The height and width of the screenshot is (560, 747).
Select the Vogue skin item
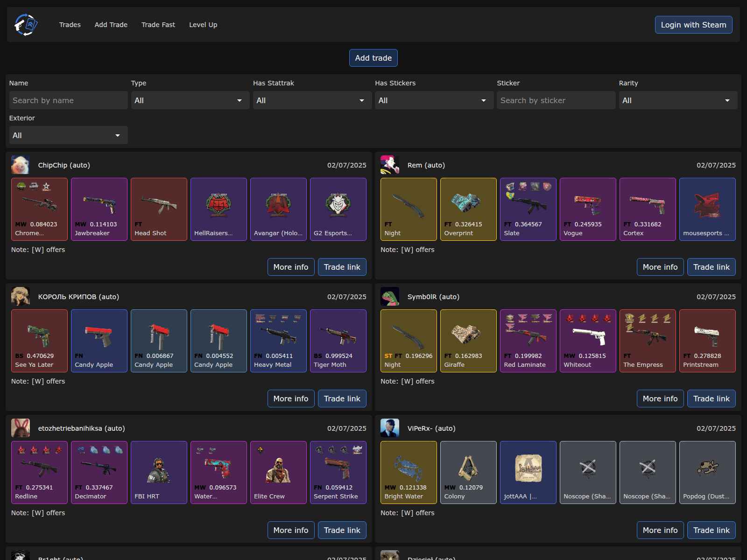(x=588, y=209)
